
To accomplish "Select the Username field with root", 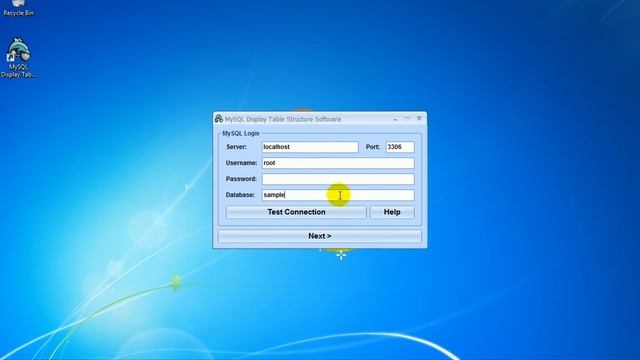I will tap(338, 163).
